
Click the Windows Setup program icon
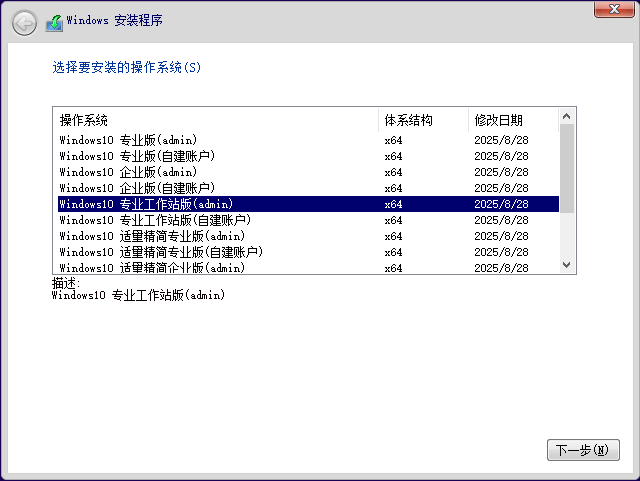coord(54,21)
